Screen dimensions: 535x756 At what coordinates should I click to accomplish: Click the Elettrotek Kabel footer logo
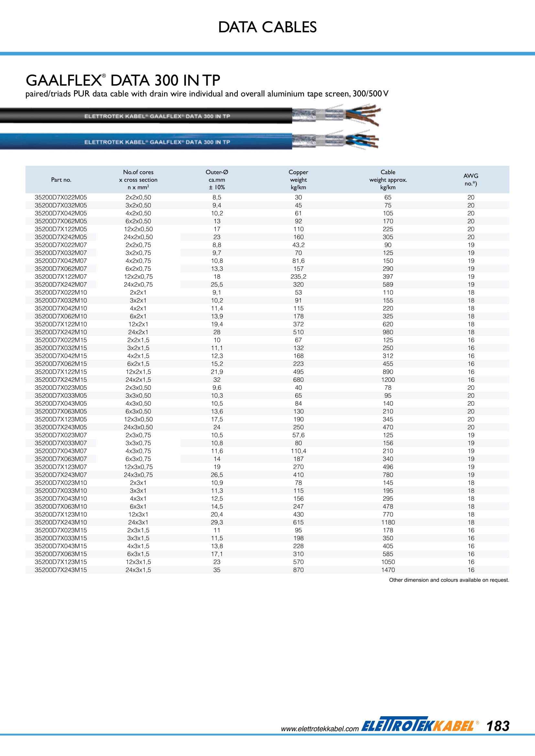pyautogui.click(x=420, y=725)
